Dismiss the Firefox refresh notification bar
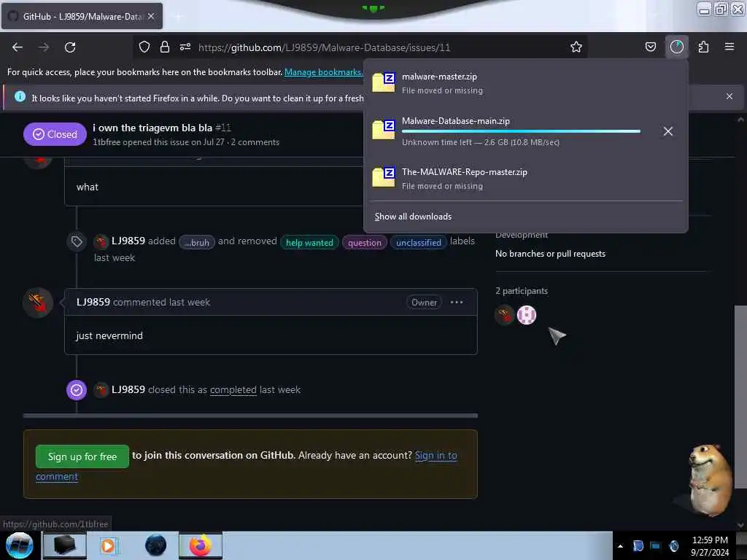This screenshot has width=747, height=560. (x=729, y=96)
